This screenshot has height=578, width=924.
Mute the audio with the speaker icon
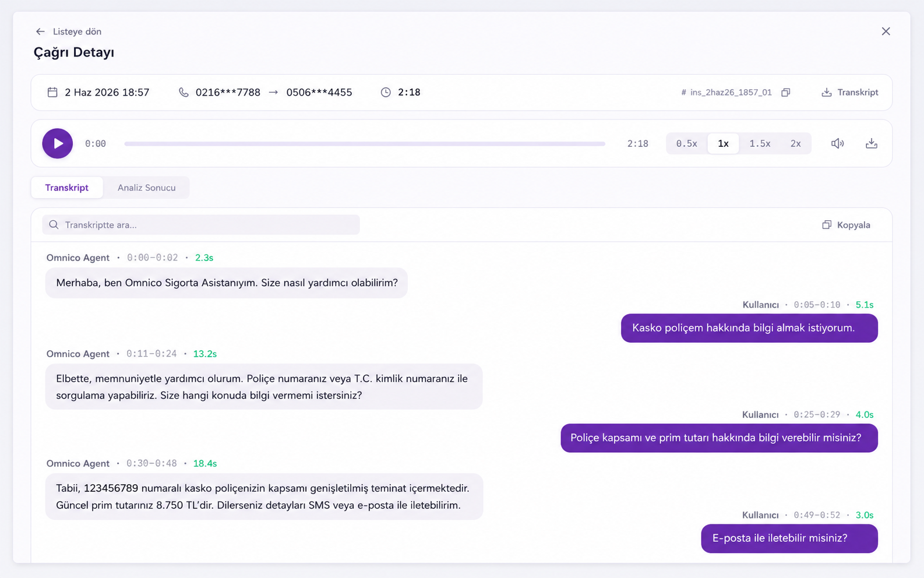click(x=837, y=143)
